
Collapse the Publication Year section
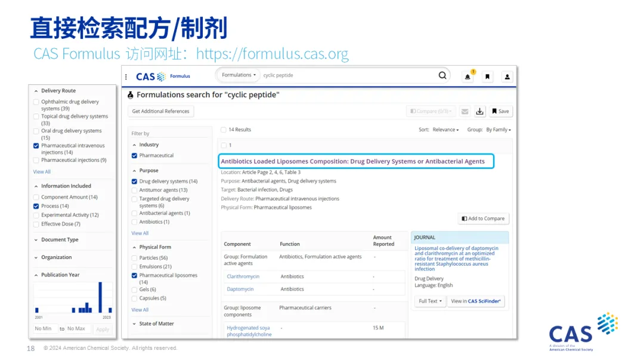(36, 275)
